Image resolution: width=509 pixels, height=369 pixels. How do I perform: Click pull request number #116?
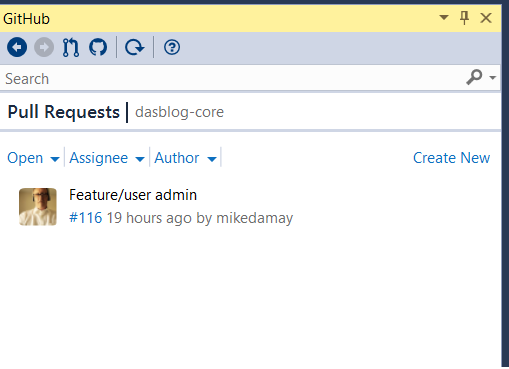pyautogui.click(x=85, y=218)
